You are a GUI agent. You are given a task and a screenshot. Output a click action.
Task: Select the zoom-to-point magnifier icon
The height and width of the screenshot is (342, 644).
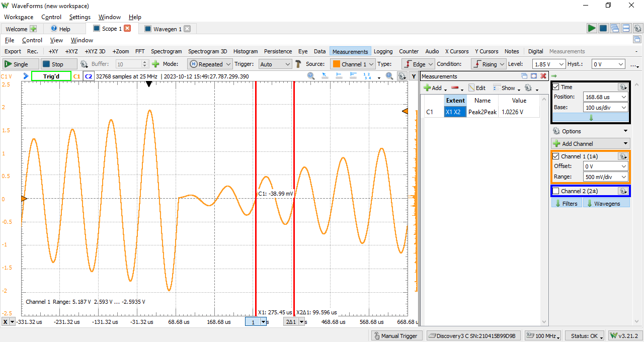(x=310, y=76)
